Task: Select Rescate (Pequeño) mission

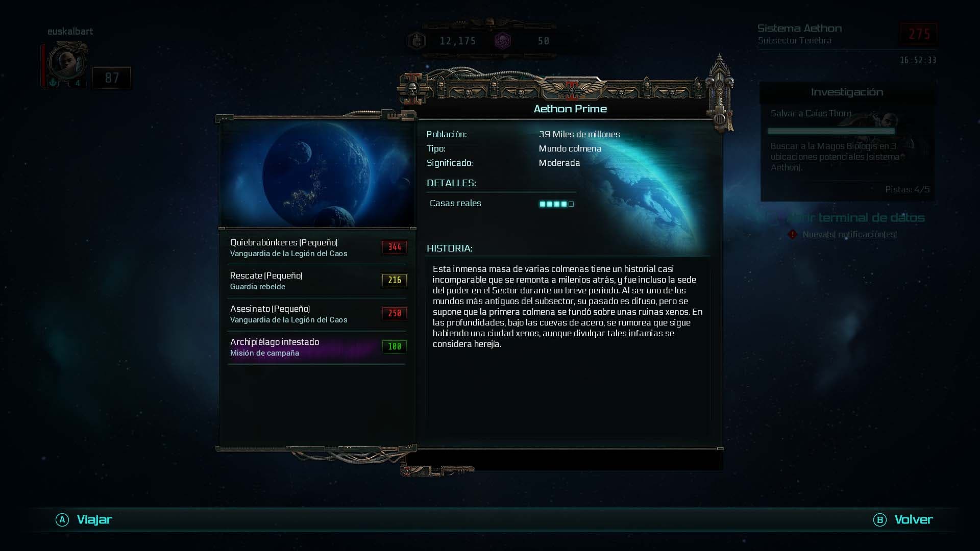Action: [x=316, y=281]
